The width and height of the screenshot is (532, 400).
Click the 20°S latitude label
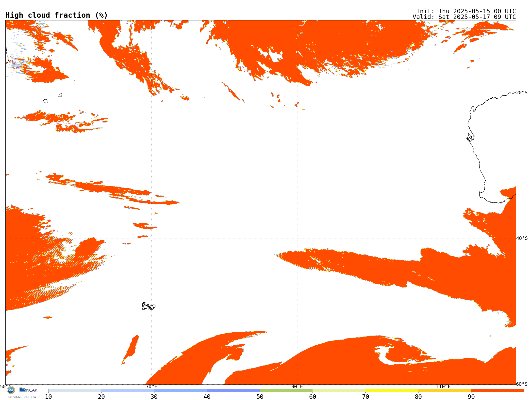coord(522,93)
